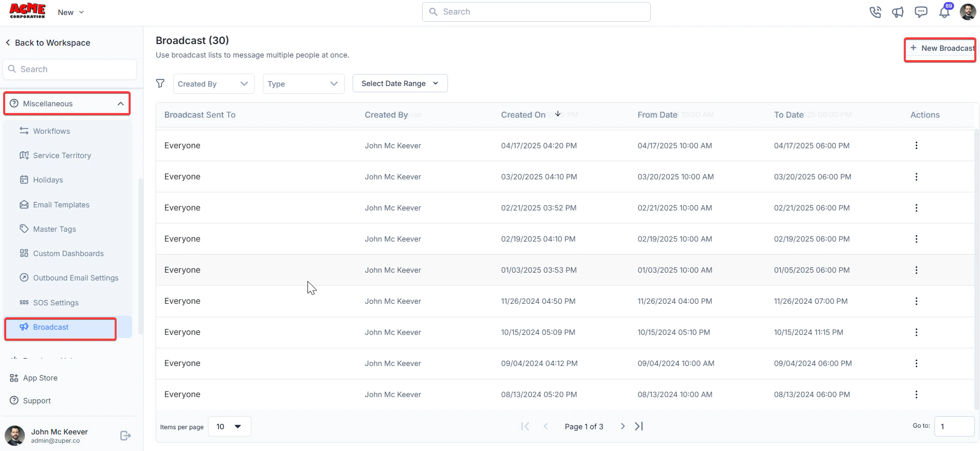The image size is (980, 451).
Task: Click From Date 11/26/2024 04:00 PM
Action: click(x=675, y=301)
